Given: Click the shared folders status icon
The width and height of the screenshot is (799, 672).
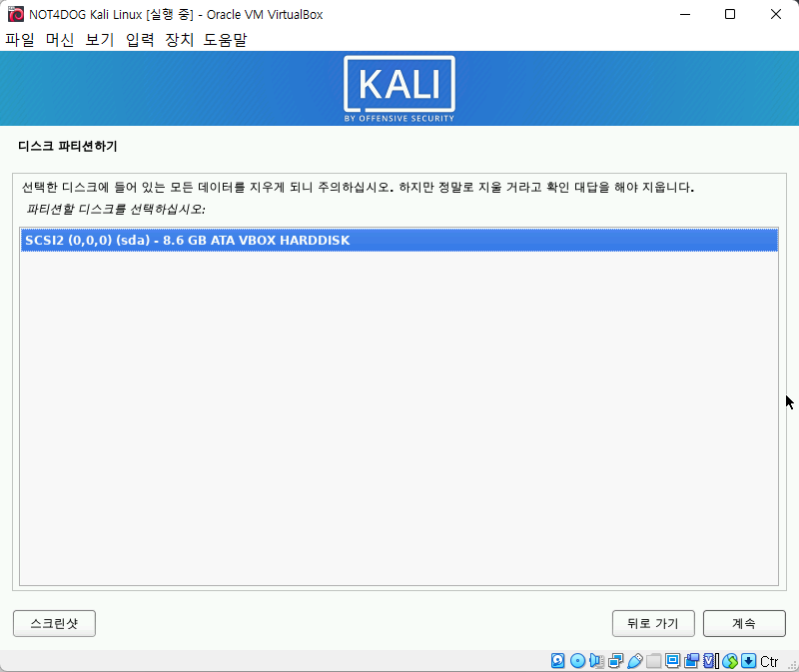Looking at the screenshot, I should 654,661.
